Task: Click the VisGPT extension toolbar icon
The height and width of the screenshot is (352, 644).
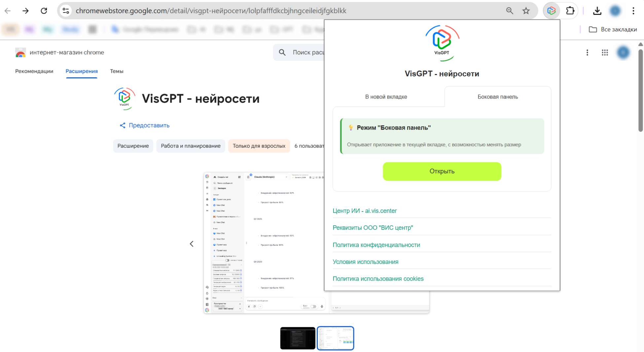Action: point(551,11)
